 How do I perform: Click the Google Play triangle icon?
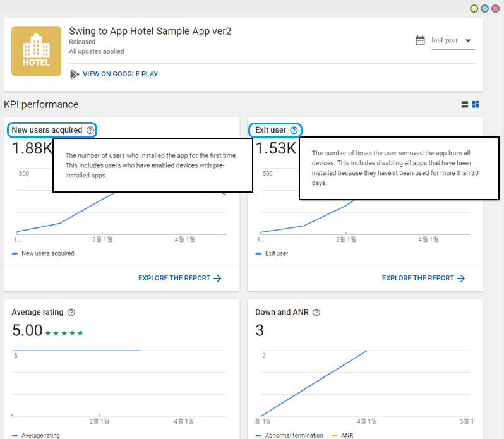point(75,74)
